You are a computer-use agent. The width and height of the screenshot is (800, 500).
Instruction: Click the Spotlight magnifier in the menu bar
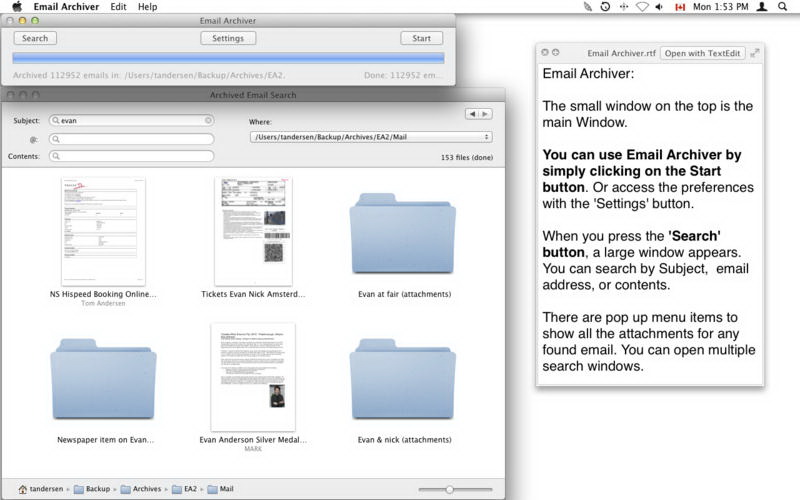(x=782, y=7)
